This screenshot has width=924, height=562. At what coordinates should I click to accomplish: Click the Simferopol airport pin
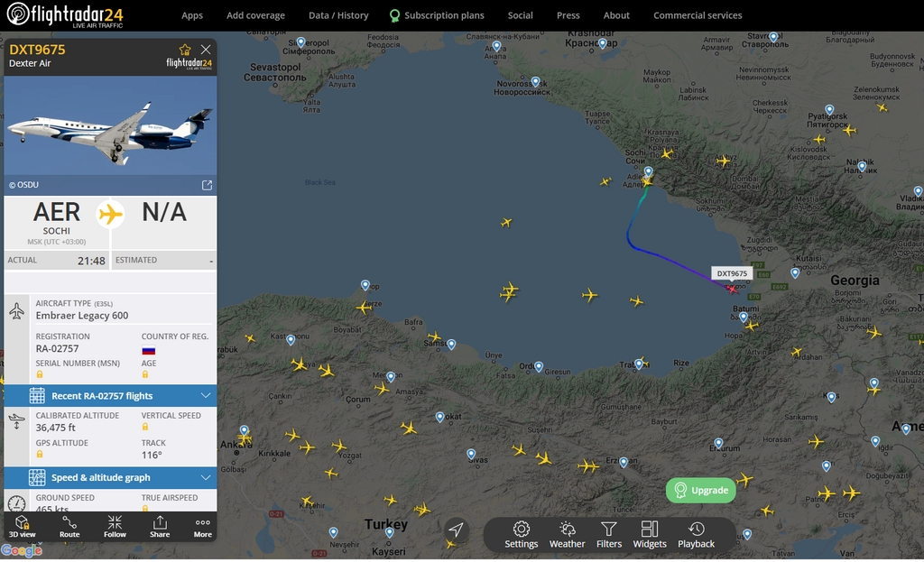tap(301, 42)
